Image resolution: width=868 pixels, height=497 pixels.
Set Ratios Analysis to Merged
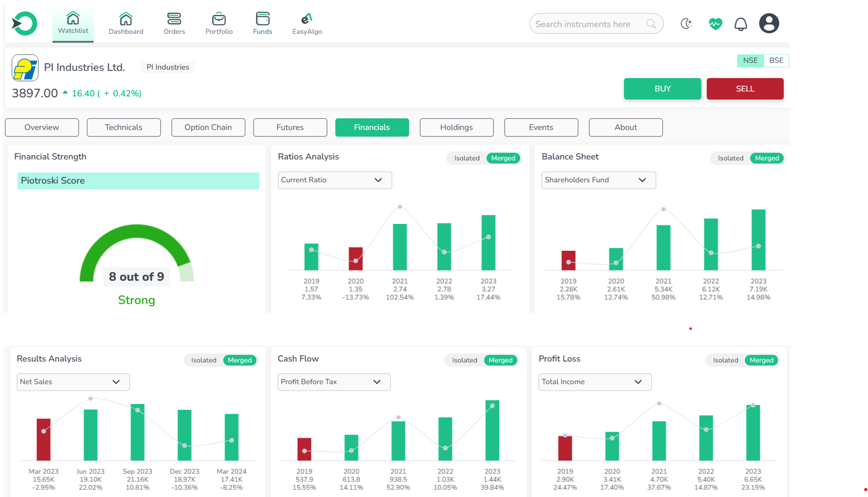[x=503, y=158]
